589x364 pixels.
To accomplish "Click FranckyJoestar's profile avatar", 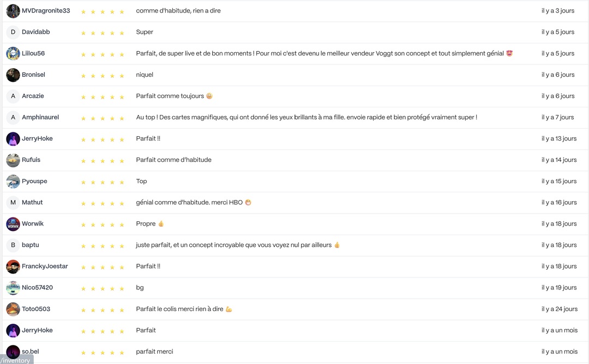I will [x=13, y=266].
